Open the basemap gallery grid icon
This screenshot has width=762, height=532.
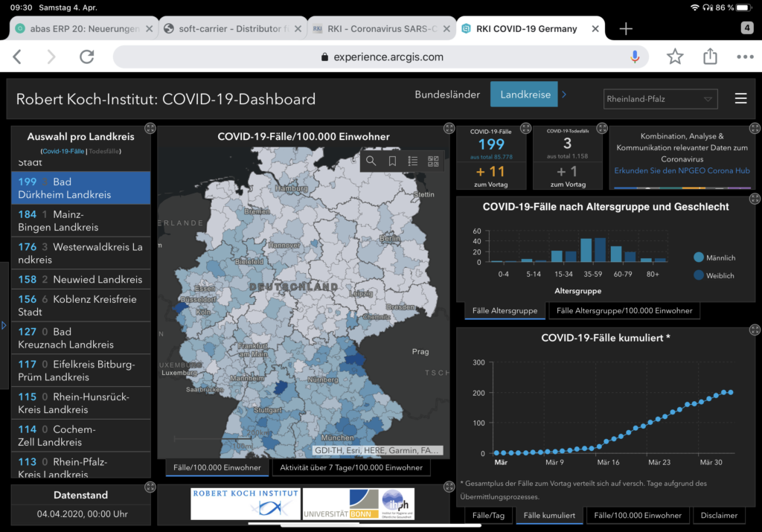click(x=434, y=161)
